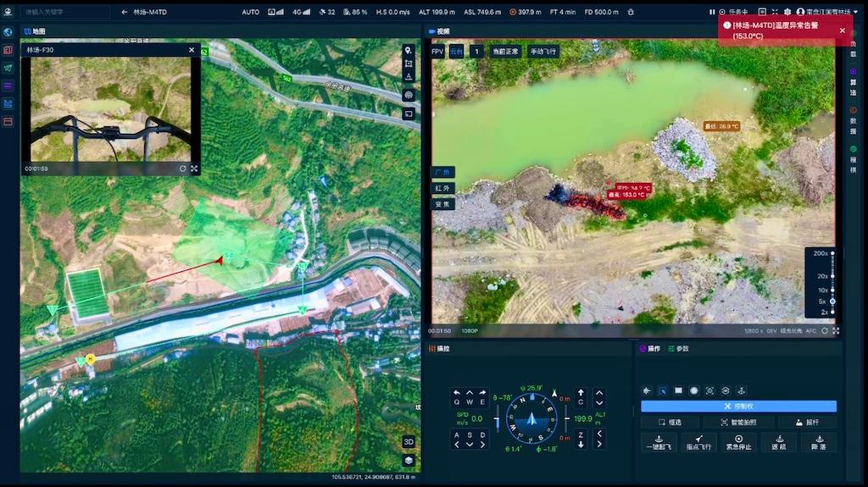Expand the 林场-F30 video to fullscreen
Viewport: 868px width, 487px height.
pyautogui.click(x=194, y=169)
